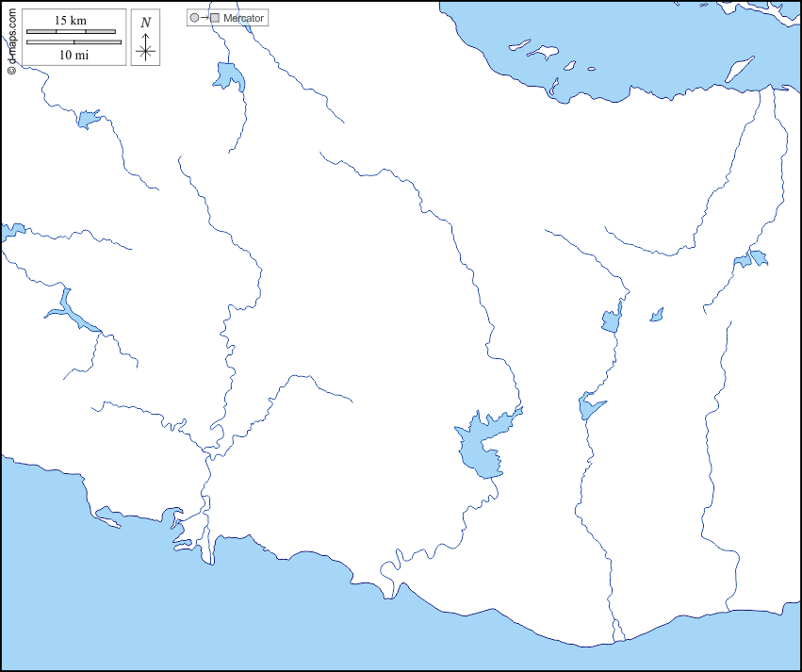Click the 15 km scale bar
Screen dimensions: 802x672
click(x=71, y=32)
